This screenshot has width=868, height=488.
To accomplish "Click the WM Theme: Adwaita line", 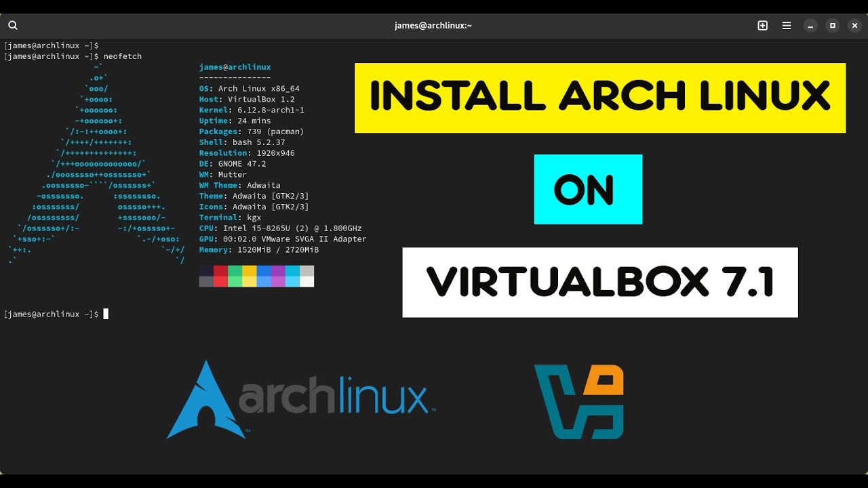I will [239, 185].
